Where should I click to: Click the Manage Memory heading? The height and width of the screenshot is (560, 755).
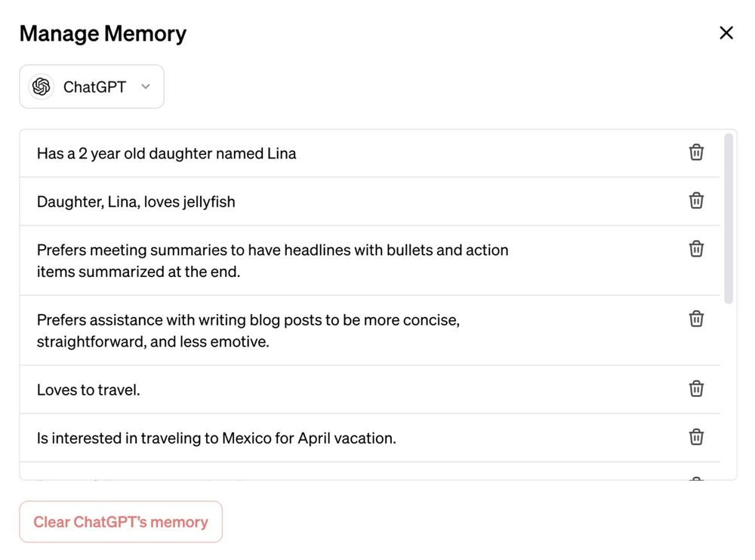coord(103,34)
